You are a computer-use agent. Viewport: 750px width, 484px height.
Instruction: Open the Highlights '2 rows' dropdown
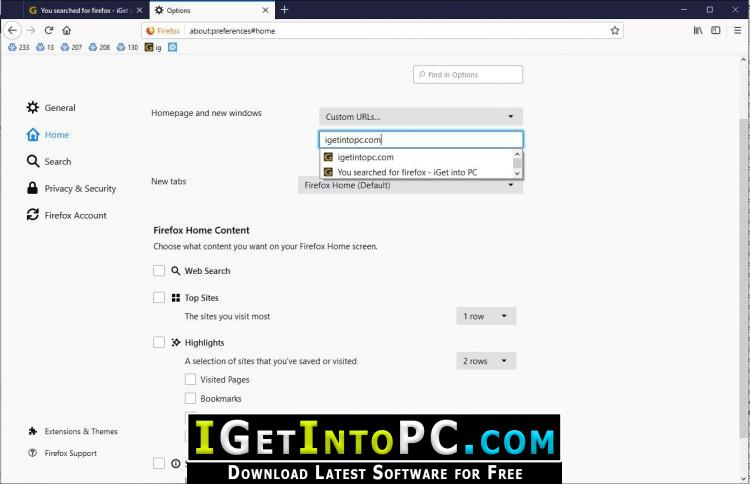point(486,361)
